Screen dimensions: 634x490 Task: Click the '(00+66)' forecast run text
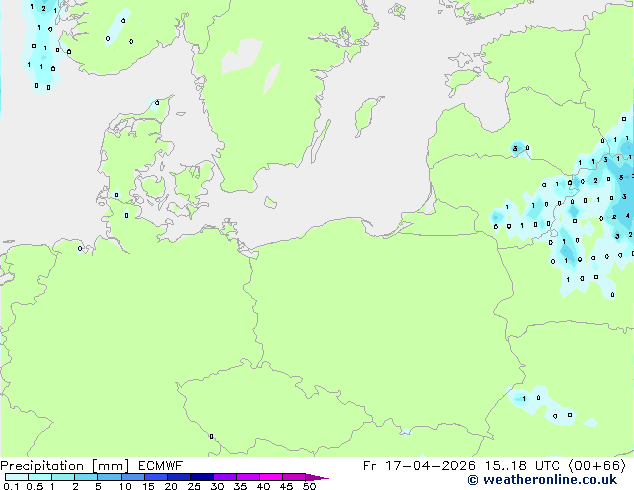click(x=597, y=466)
